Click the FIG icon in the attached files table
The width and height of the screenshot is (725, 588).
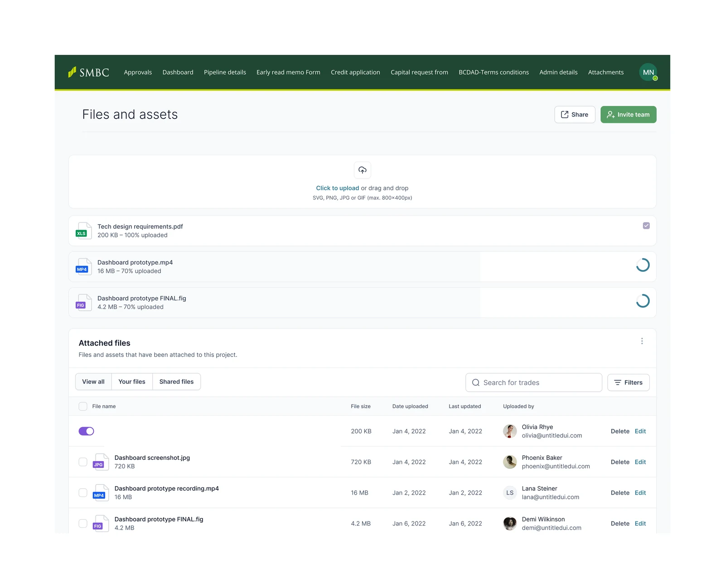click(101, 523)
